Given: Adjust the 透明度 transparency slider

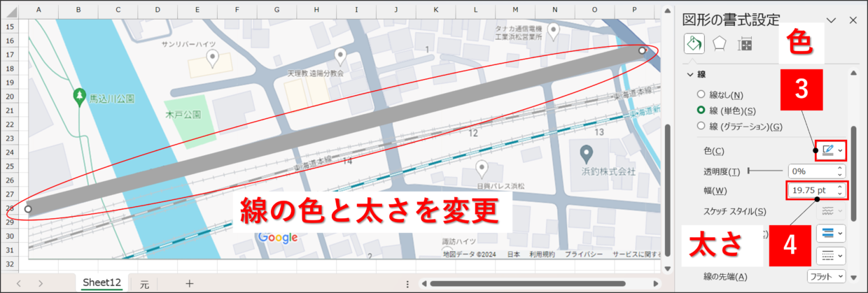Looking at the screenshot, I should point(766,171).
